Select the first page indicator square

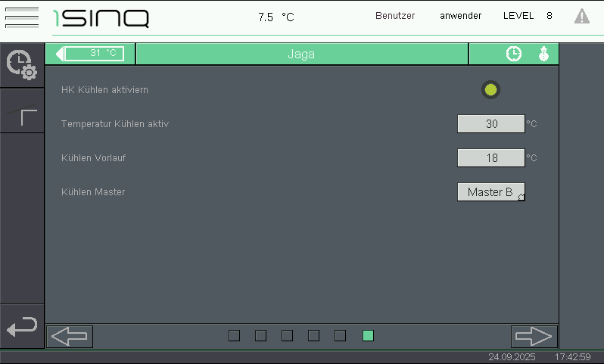click(x=234, y=335)
